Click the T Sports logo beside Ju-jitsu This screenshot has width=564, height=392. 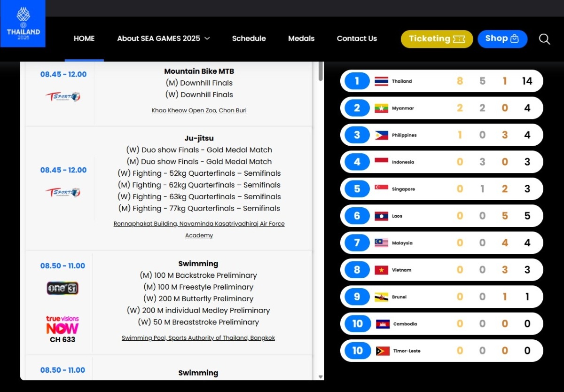click(x=63, y=192)
